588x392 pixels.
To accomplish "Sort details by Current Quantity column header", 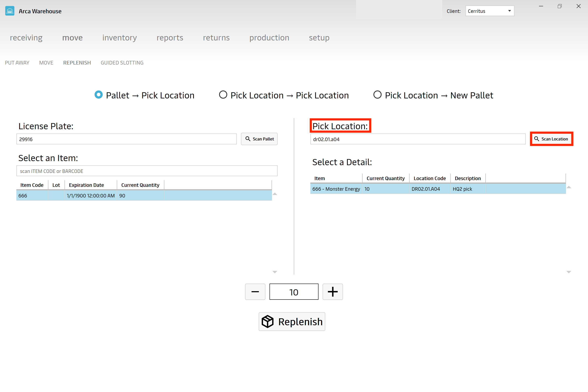I will pos(385,178).
